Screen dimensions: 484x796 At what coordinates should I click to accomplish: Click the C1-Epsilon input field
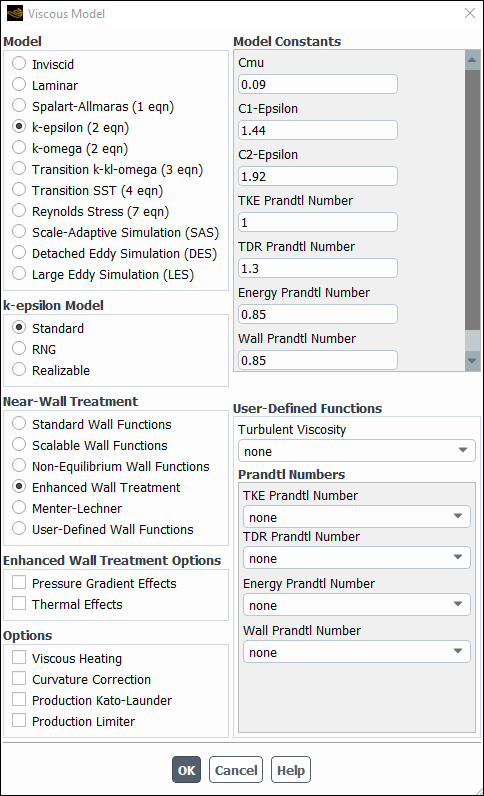[318, 130]
